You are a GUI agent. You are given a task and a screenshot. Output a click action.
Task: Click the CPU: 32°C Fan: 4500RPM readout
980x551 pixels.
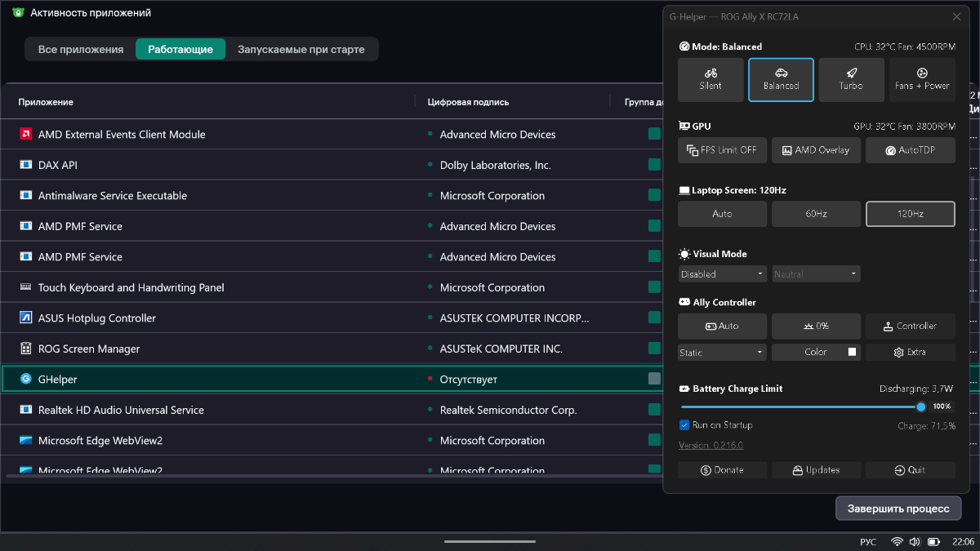[x=905, y=47]
